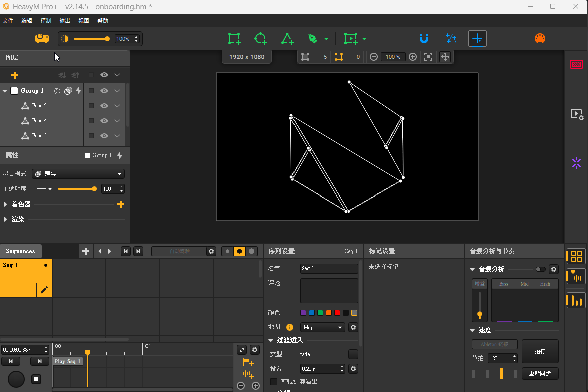Select the circle shape tool
Image resolution: width=588 pixels, height=392 pixels.
pyautogui.click(x=260, y=39)
